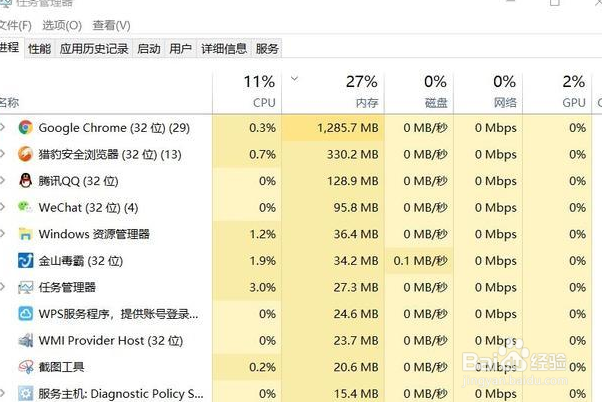This screenshot has width=602, height=402.
Task: Click the sort arrow above 内存 column
Action: (294, 79)
